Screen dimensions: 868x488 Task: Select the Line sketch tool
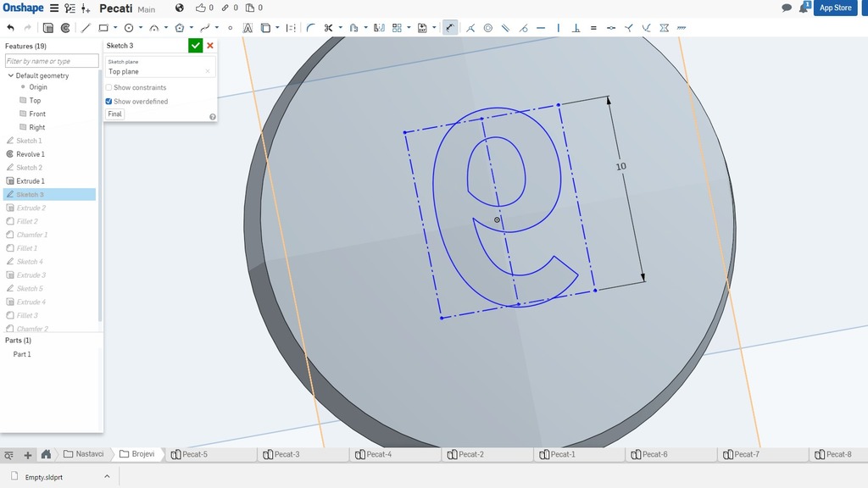pyautogui.click(x=86, y=28)
